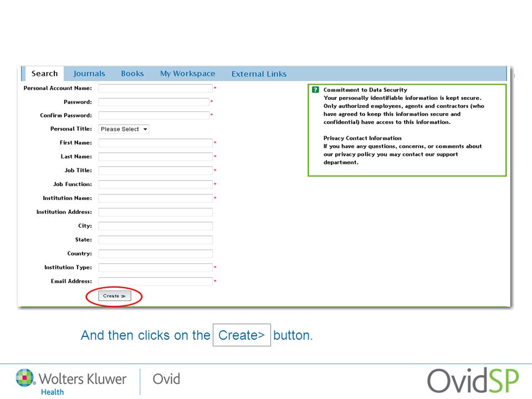Switch to the Journals tab

[89, 74]
